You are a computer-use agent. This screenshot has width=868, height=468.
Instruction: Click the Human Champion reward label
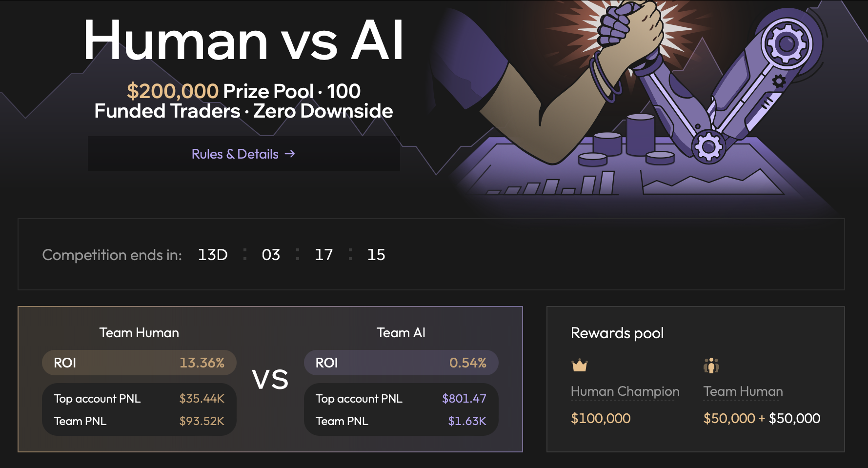tap(625, 391)
